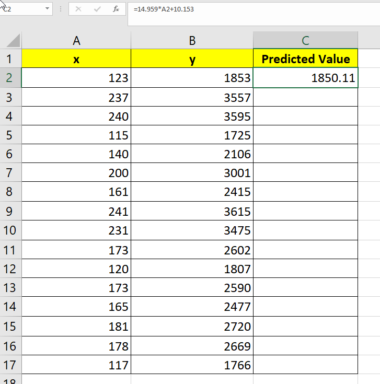Image resolution: width=380 pixels, height=384 pixels.
Task: Select row 10 header
Action: pyautogui.click(x=10, y=230)
